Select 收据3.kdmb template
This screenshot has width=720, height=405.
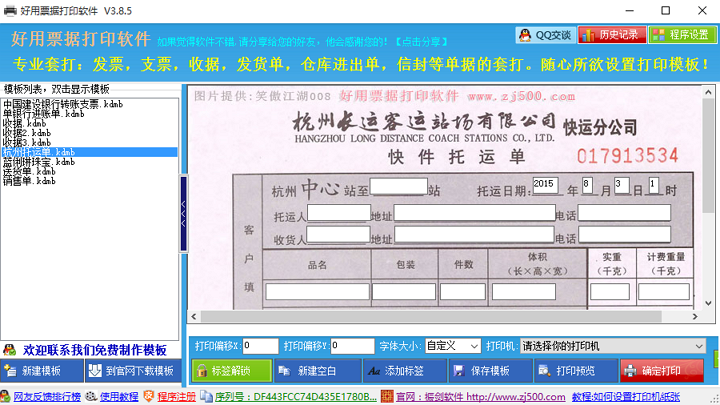coord(90,142)
